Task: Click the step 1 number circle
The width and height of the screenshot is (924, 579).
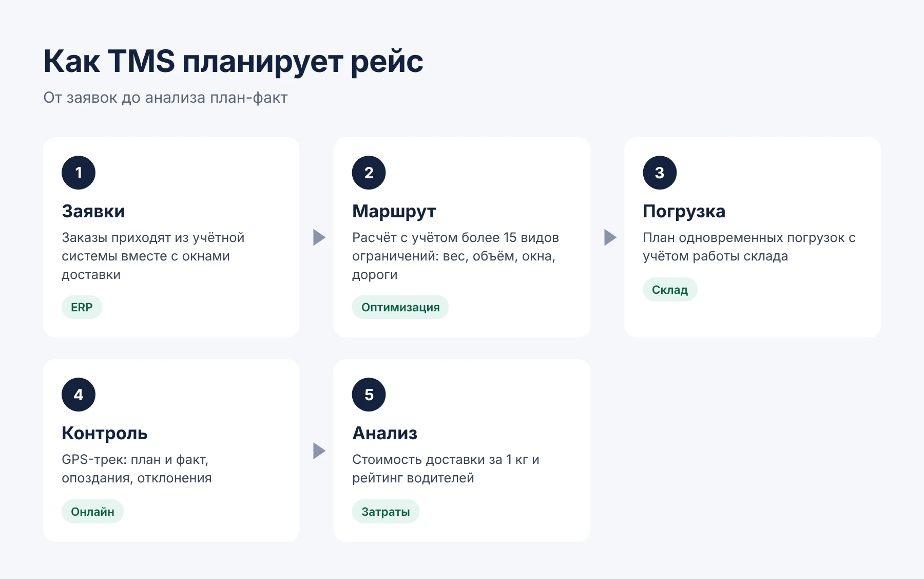Action: [79, 173]
